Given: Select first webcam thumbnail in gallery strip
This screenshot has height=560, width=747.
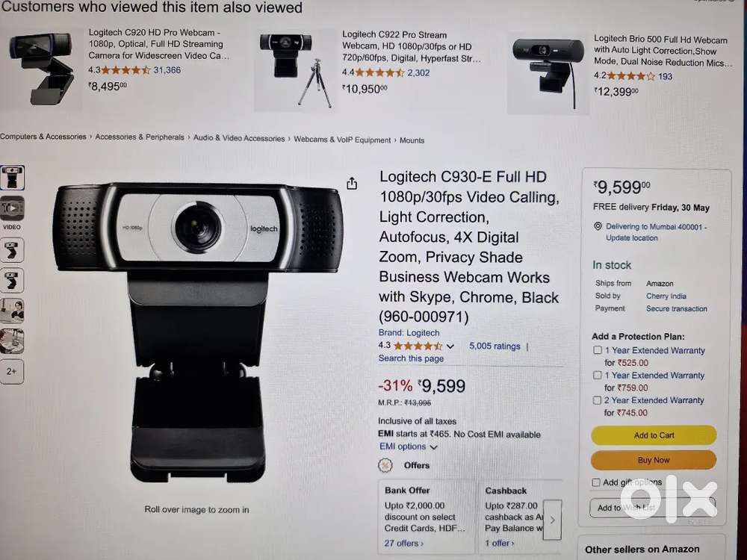Looking at the screenshot, I should point(12,177).
